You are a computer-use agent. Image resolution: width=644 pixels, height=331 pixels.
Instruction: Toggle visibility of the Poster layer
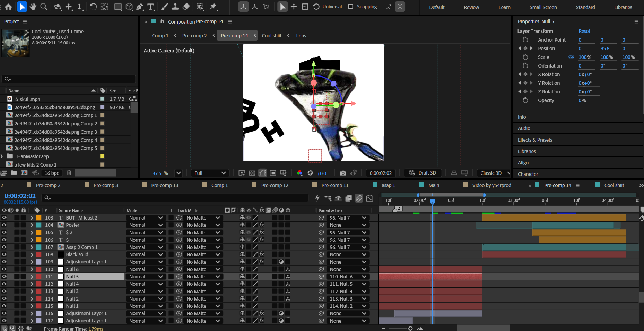(4, 225)
